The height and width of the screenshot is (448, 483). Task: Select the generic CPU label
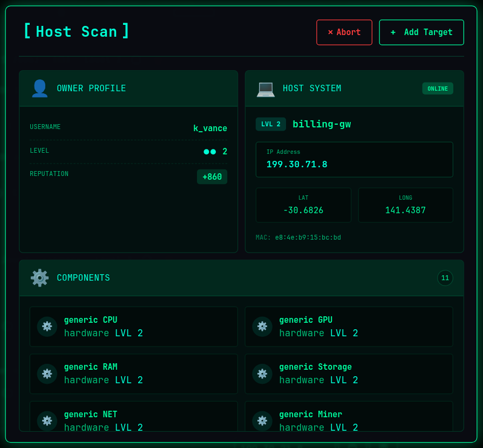(x=91, y=320)
